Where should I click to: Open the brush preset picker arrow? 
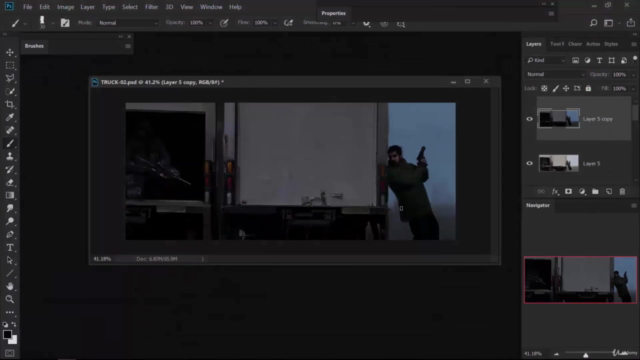(53, 23)
